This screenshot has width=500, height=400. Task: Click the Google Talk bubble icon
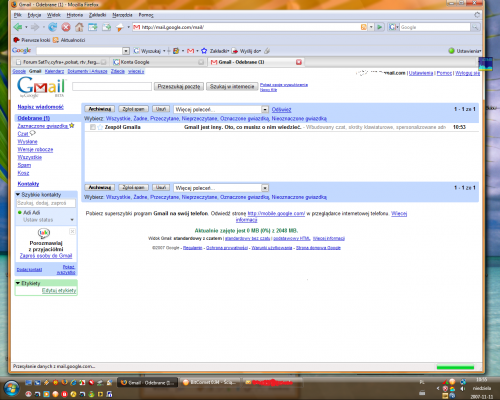44,233
